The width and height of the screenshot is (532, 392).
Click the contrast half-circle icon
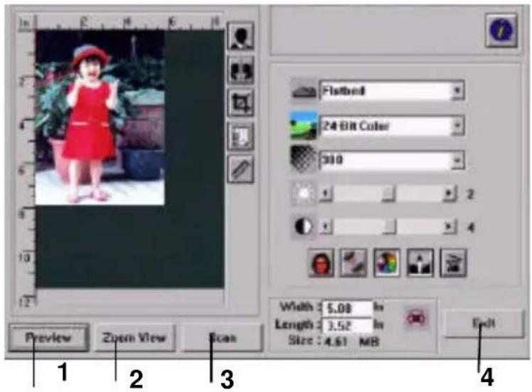tap(303, 226)
